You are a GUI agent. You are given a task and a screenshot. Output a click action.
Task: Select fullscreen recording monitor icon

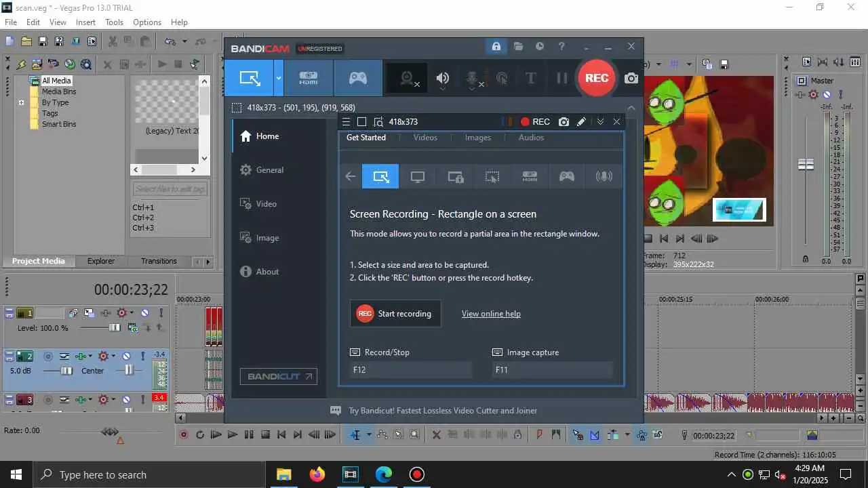[x=418, y=177]
